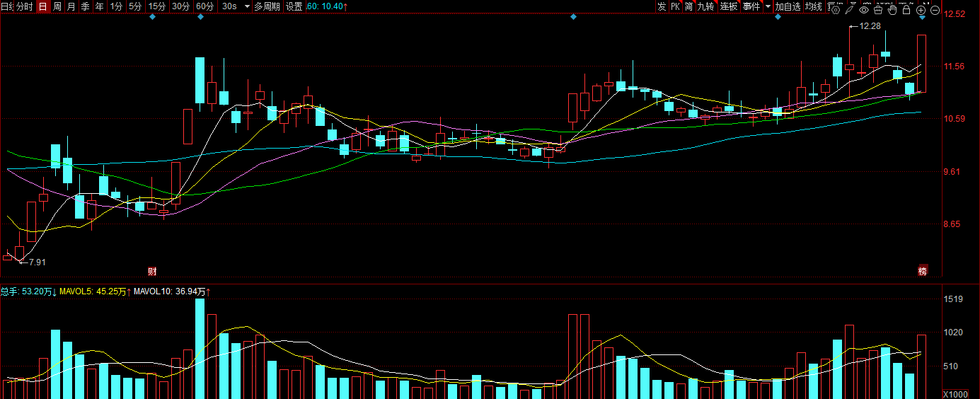This screenshot has height=399, width=980.
Task: Zoom in with the plus icon
Action: click(x=921, y=11)
